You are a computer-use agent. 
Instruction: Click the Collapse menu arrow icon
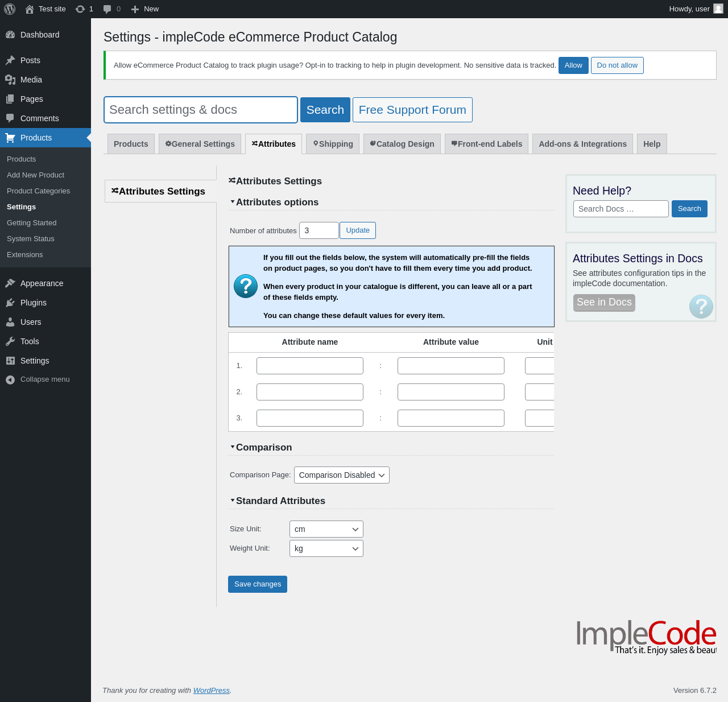pos(10,379)
